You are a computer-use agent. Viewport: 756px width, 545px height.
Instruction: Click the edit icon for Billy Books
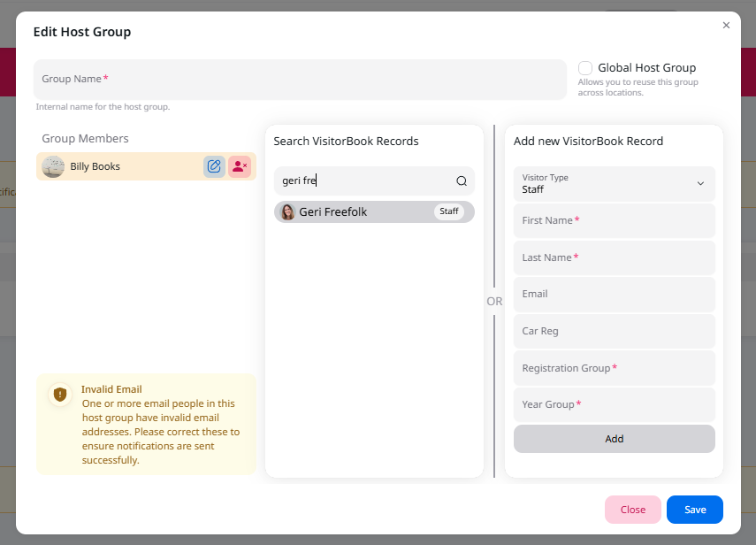(x=214, y=166)
